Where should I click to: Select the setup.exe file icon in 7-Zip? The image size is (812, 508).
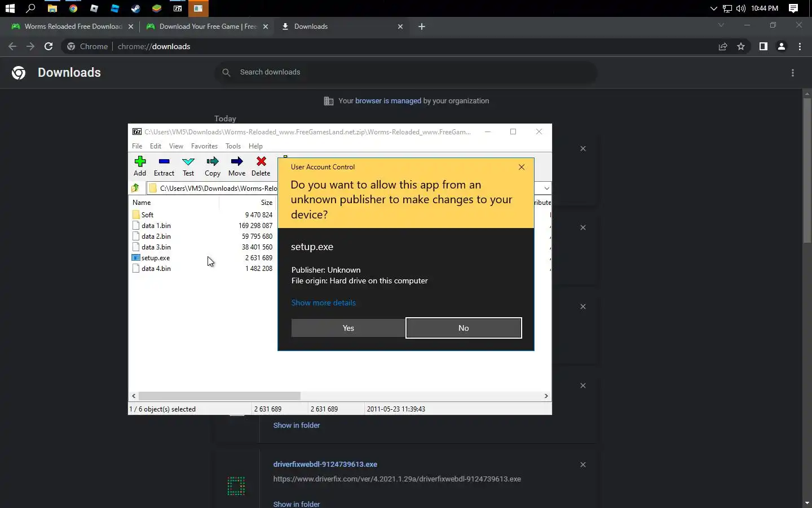point(136,258)
